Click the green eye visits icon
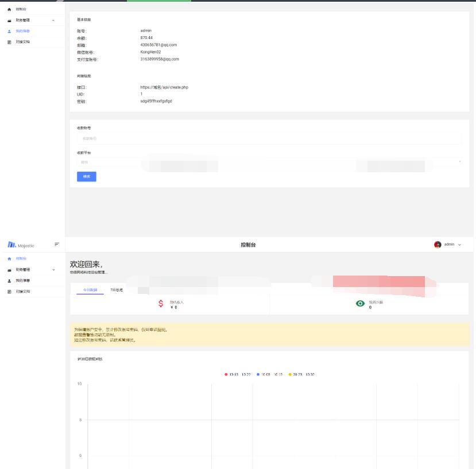The image size is (476, 469). click(361, 304)
